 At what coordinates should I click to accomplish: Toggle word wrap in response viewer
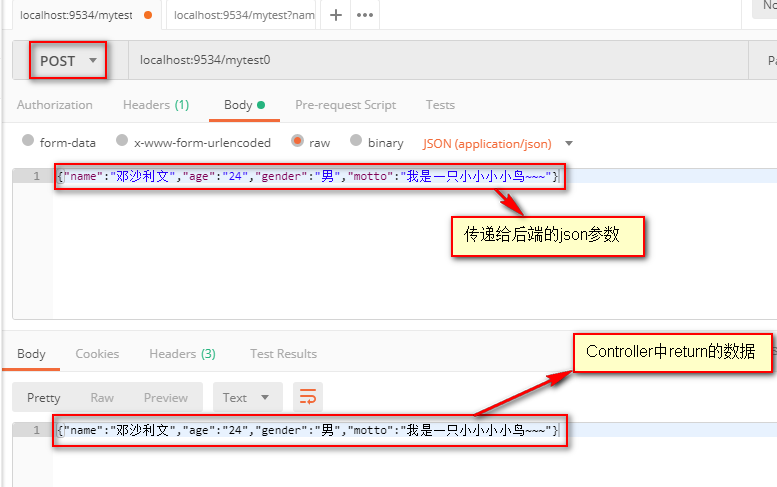click(308, 397)
